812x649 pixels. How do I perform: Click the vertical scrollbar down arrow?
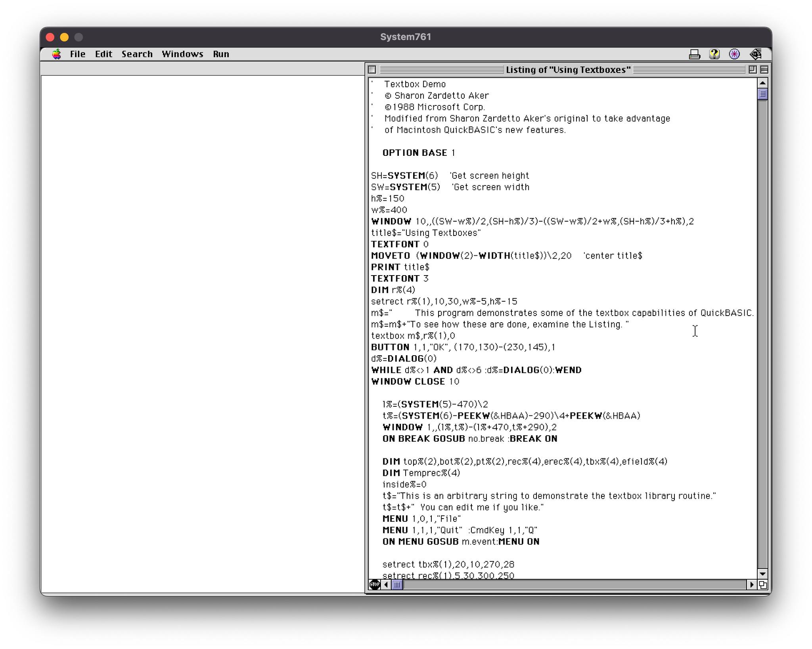762,574
